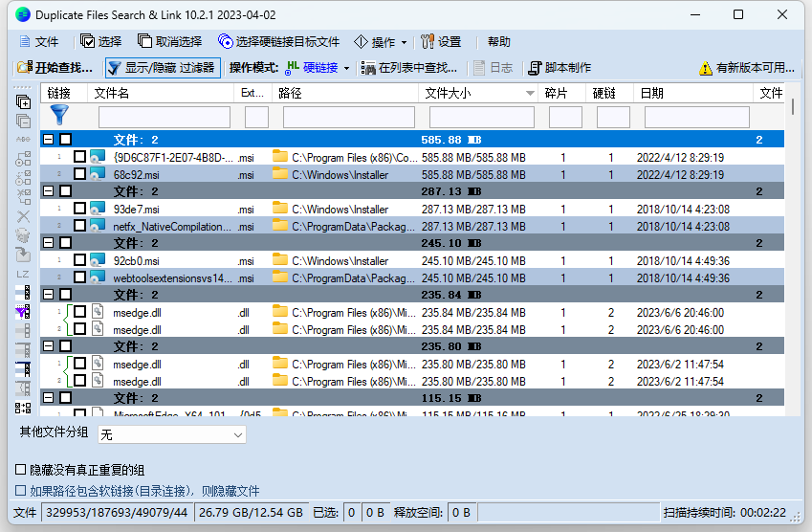This screenshot has width=812, height=532.
Task: Open 设置 settings tools icon
Action: click(428, 41)
